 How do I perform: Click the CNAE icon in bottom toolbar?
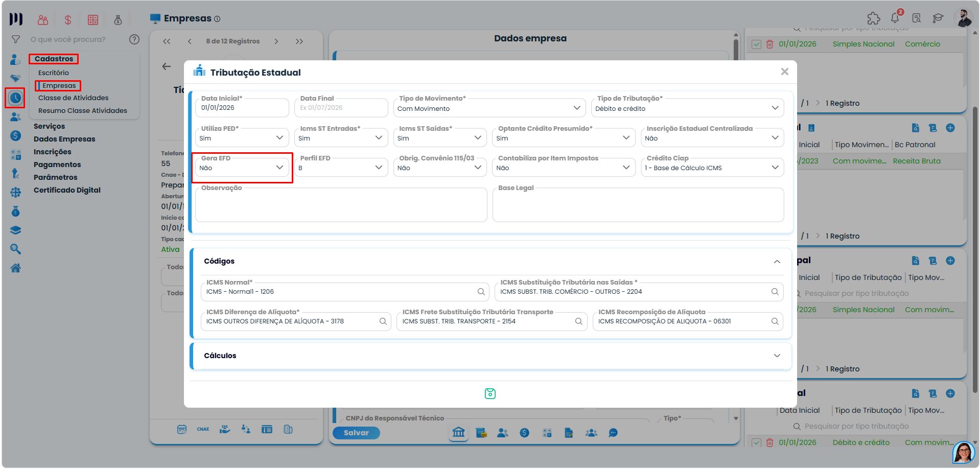(x=203, y=429)
